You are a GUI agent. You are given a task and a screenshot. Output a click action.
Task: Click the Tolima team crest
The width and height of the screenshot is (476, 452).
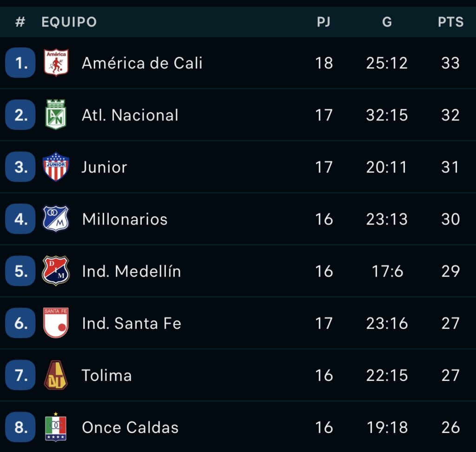56,375
